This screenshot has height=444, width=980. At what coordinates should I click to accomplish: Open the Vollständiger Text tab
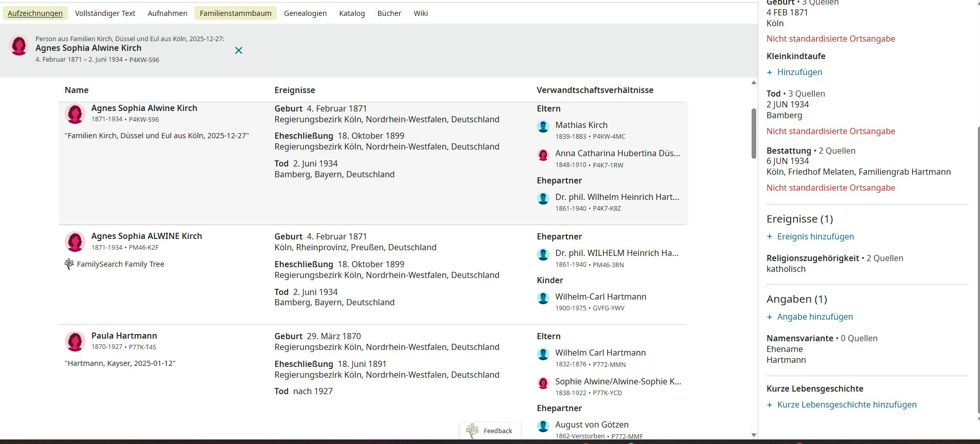click(x=105, y=13)
